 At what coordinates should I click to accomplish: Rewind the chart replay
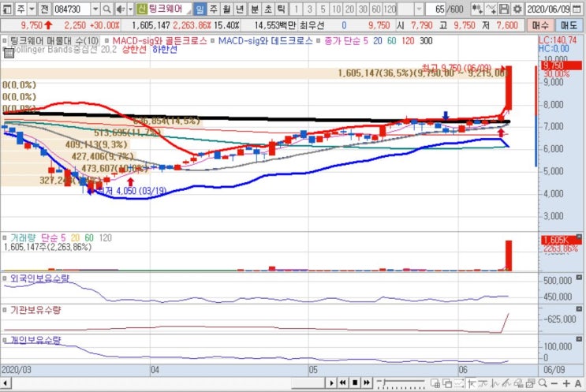click(343, 383)
